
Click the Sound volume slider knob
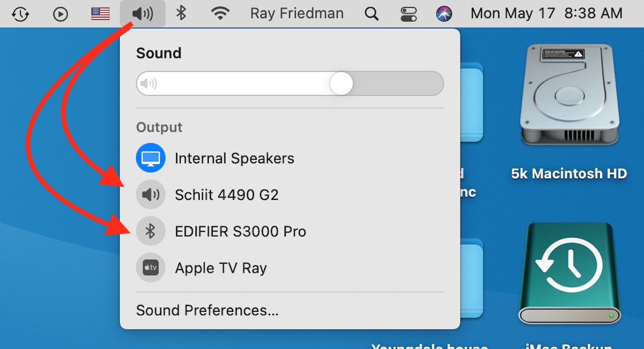coord(341,84)
